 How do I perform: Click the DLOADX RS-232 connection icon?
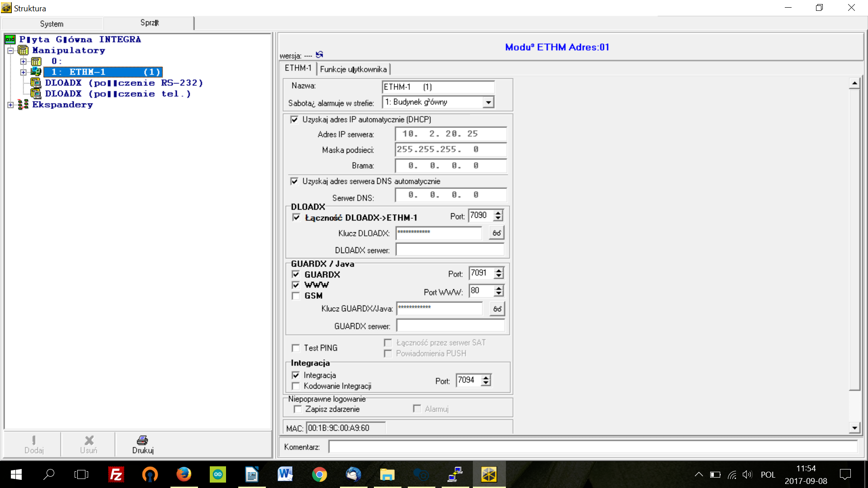click(36, 83)
